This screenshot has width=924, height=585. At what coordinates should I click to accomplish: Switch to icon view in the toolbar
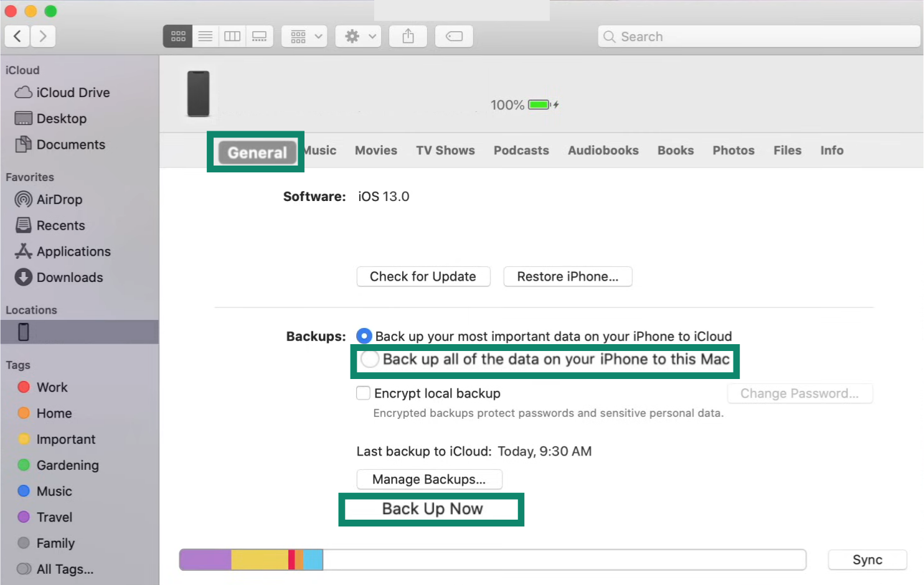(x=177, y=36)
